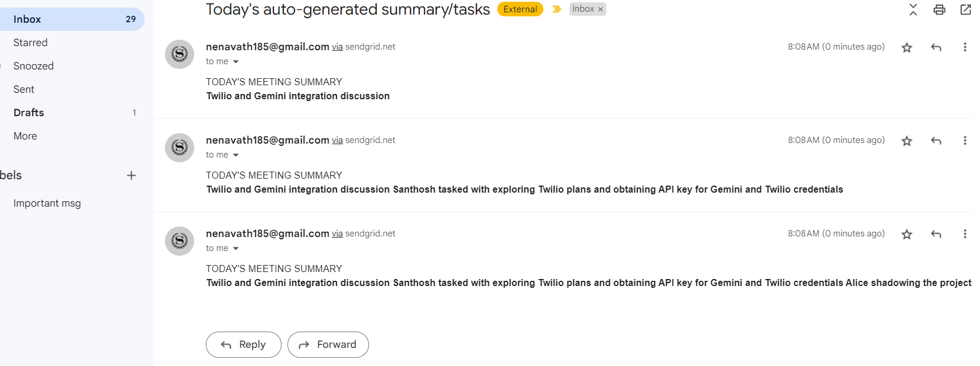Expand the Labels section with the plus
The height and width of the screenshot is (366, 980).
131,175
